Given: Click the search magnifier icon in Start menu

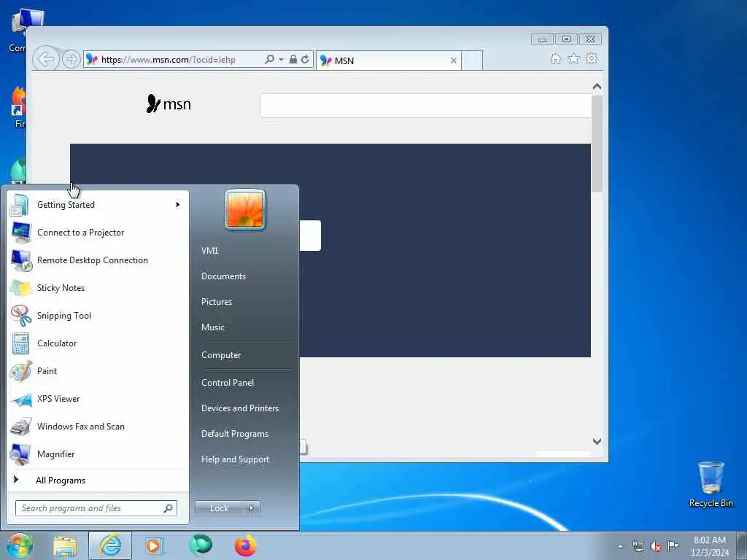Looking at the screenshot, I should pyautogui.click(x=168, y=508).
